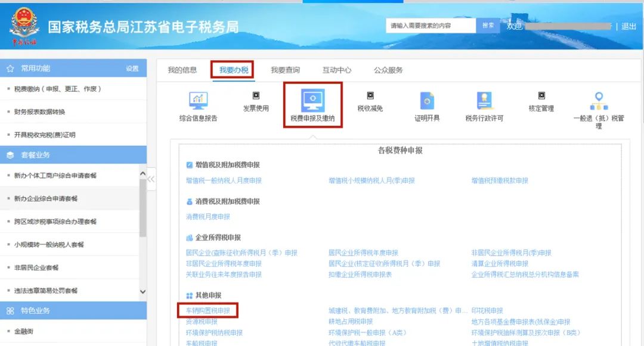Image resolution: width=644 pixels, height=346 pixels.
Task: Switch to the 我要办税 tab
Action: (x=233, y=70)
